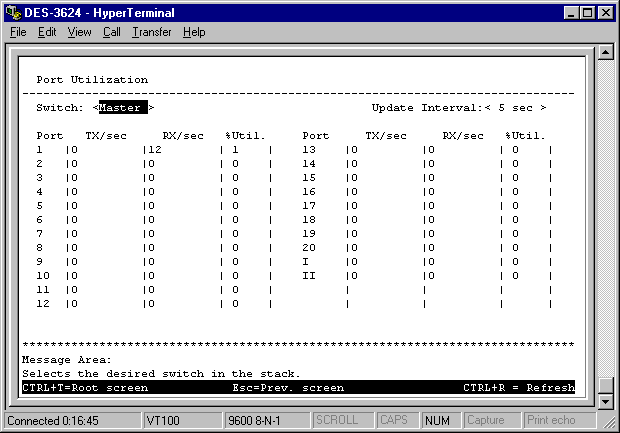Screen dimensions: 620x433
Task: Click the vertical scrollbar down arrow
Action: (604, 401)
